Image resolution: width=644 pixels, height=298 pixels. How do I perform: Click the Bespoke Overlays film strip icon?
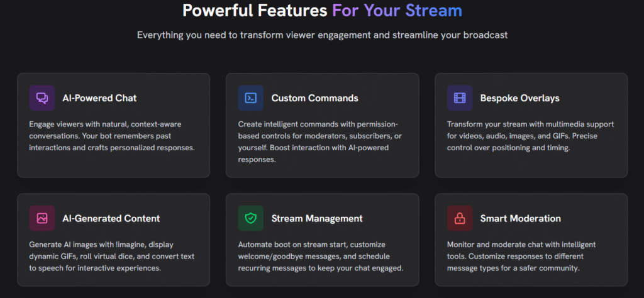460,98
